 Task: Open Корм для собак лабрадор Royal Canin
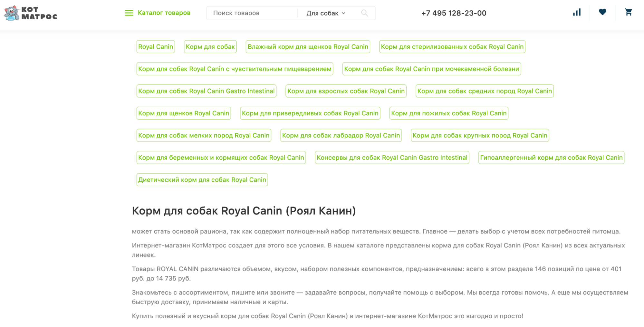[x=341, y=136]
